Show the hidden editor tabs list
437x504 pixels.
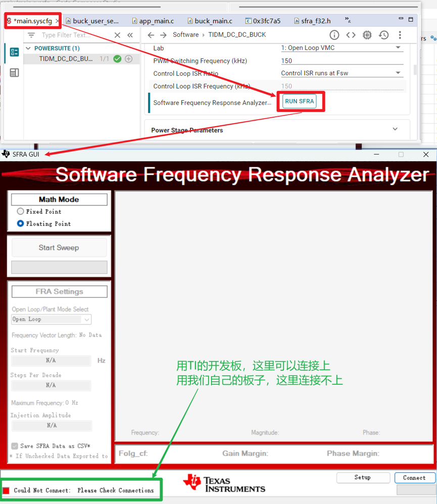tap(348, 20)
